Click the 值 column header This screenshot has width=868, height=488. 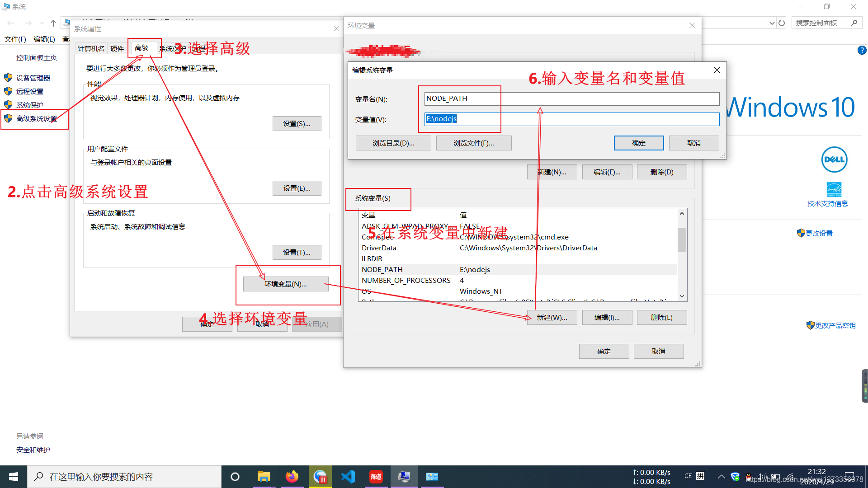[x=567, y=215]
